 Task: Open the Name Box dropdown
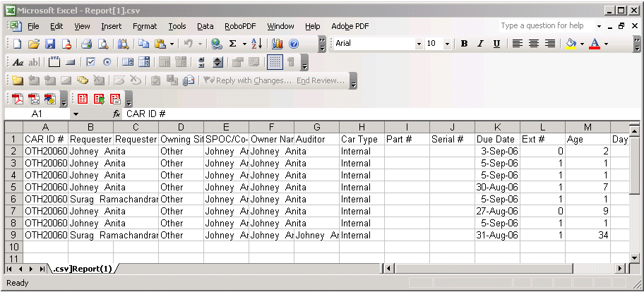[76, 114]
